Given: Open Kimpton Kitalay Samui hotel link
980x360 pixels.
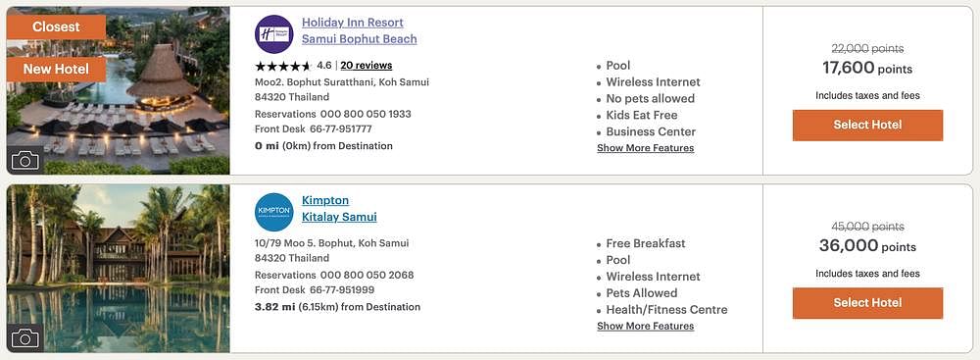Looking at the screenshot, I should (339, 209).
